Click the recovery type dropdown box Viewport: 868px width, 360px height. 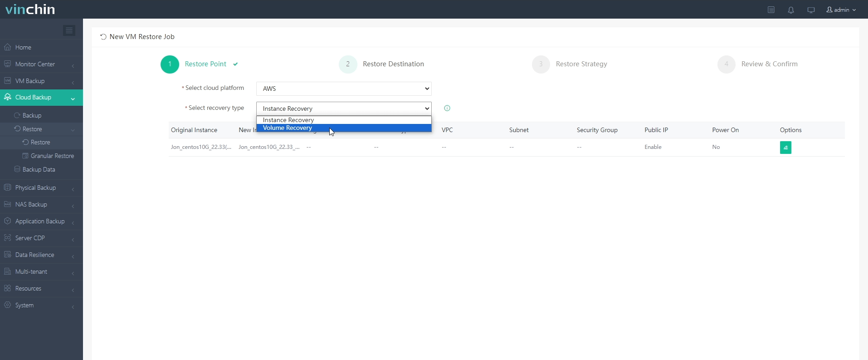(344, 108)
